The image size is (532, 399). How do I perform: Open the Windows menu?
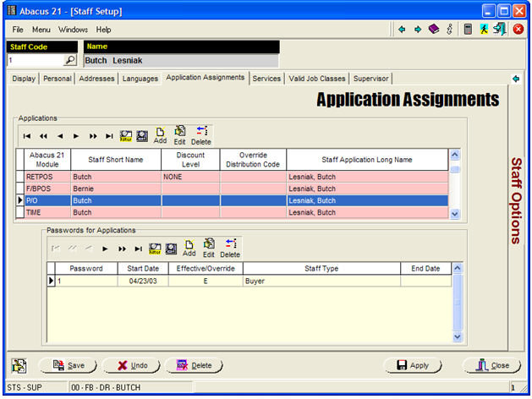point(73,30)
